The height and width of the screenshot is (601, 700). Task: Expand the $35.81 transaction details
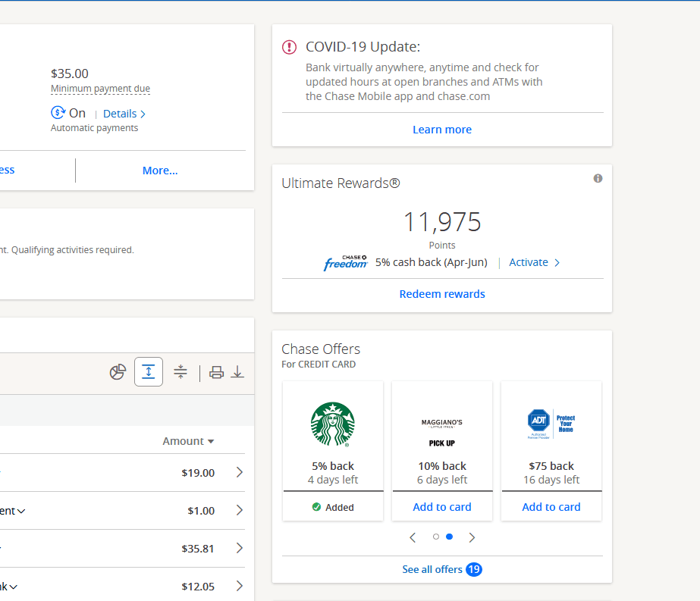(240, 548)
